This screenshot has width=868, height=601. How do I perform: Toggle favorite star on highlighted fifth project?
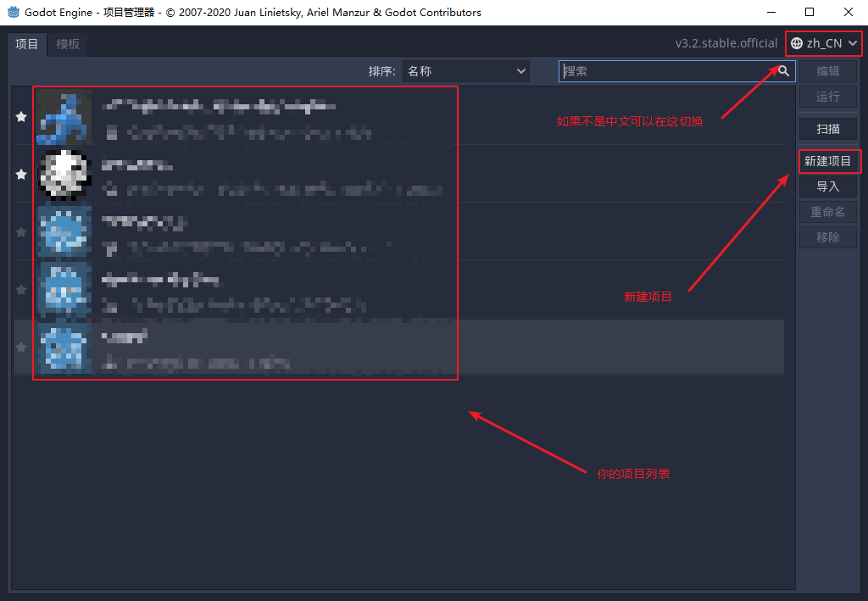coord(21,347)
